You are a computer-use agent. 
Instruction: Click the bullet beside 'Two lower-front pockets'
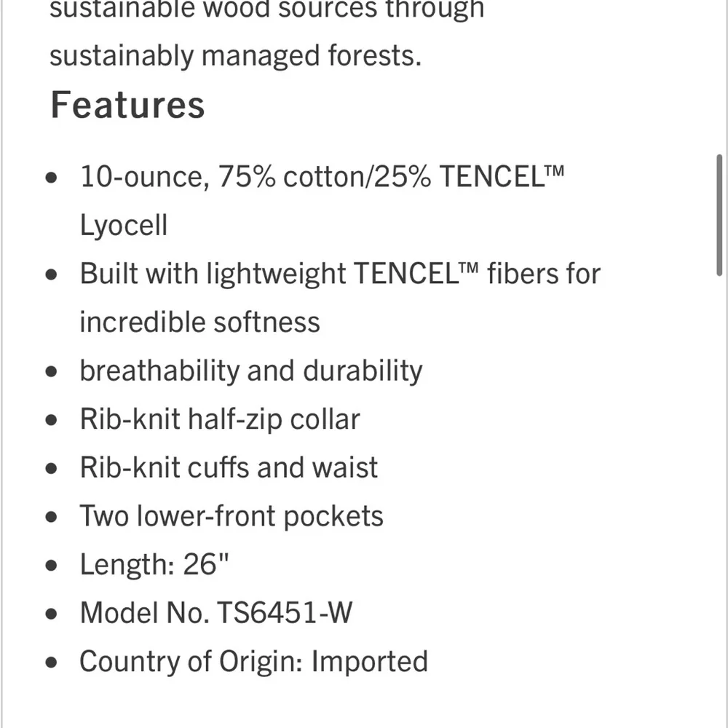[x=51, y=517]
